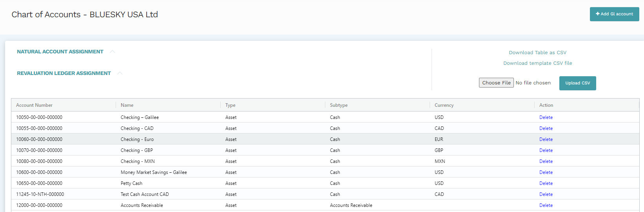The image size is (644, 212).
Task: Click the Name column header
Action: tap(127, 105)
